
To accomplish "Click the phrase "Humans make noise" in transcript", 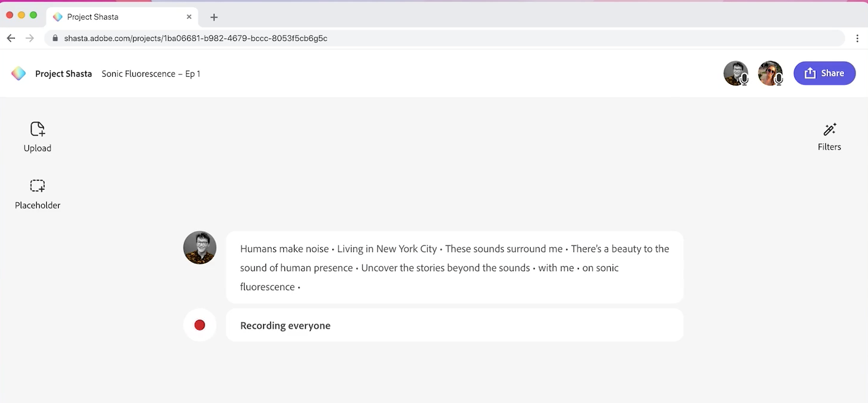I will click(x=284, y=248).
